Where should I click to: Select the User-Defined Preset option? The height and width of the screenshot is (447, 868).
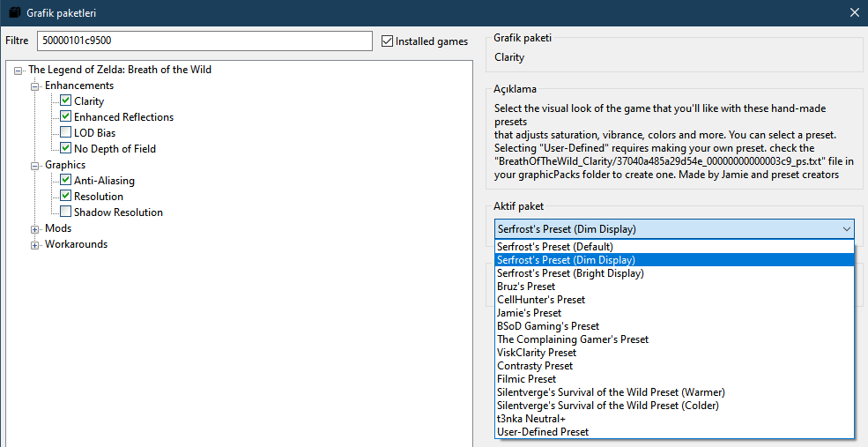(x=674, y=432)
